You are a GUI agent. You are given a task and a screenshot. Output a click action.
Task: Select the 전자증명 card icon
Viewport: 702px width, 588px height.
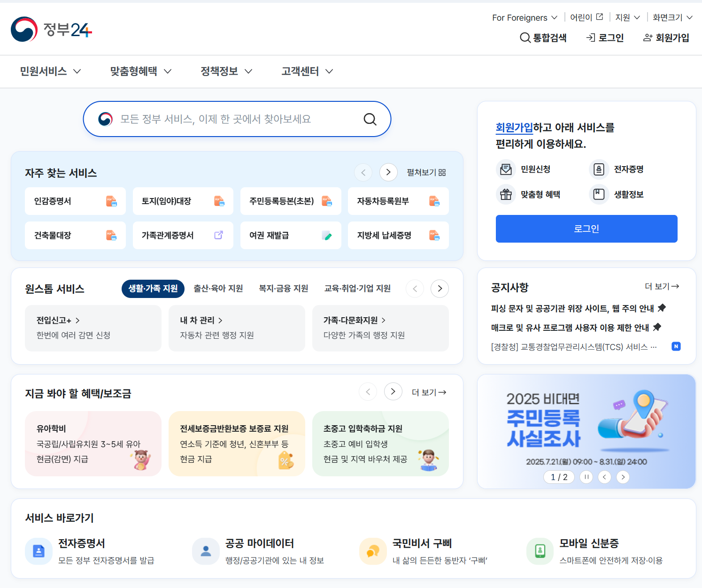click(598, 169)
